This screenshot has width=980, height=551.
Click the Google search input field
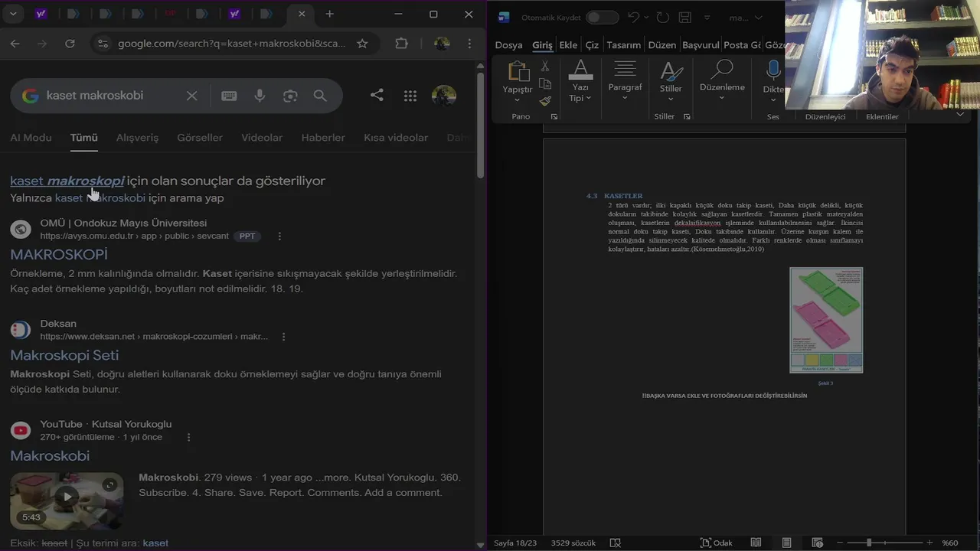[x=112, y=96]
